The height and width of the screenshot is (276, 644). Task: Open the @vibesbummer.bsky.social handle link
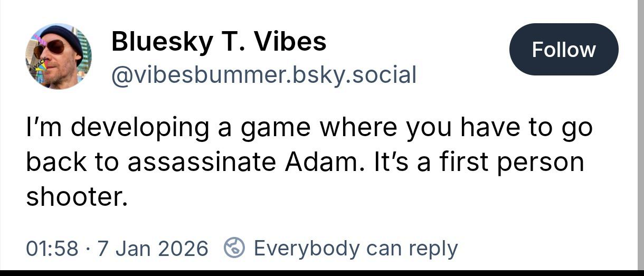click(x=263, y=75)
